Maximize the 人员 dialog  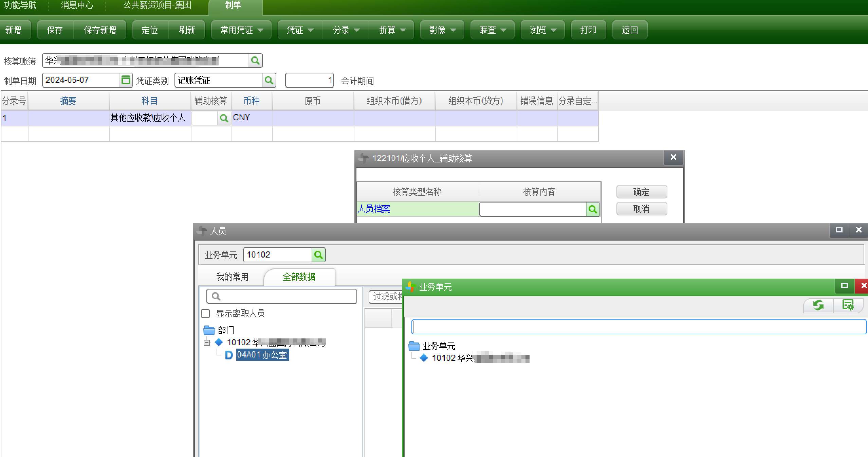coord(839,230)
